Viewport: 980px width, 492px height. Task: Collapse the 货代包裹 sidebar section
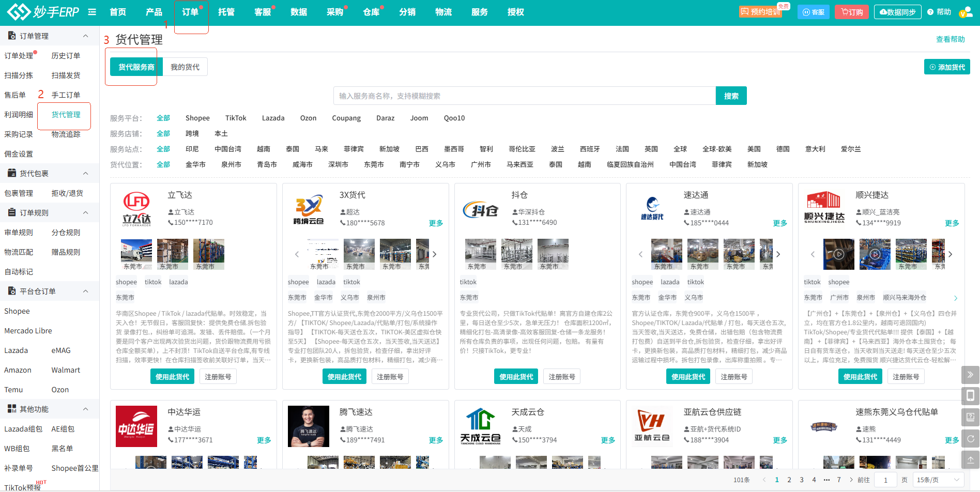point(86,173)
